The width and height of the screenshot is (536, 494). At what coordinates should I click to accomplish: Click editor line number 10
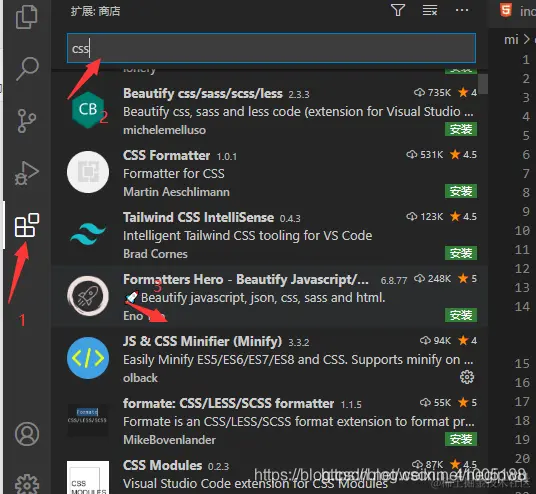click(522, 230)
